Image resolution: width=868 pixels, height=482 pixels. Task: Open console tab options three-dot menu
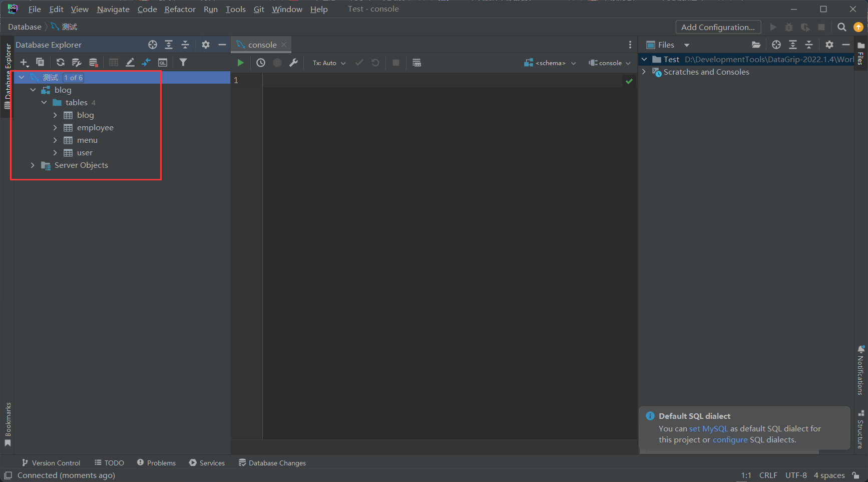pyautogui.click(x=630, y=45)
